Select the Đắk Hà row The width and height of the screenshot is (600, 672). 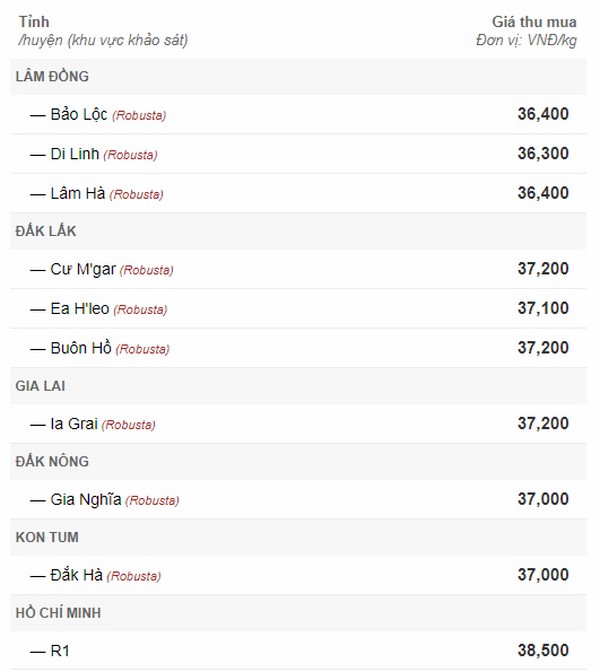pos(298,575)
